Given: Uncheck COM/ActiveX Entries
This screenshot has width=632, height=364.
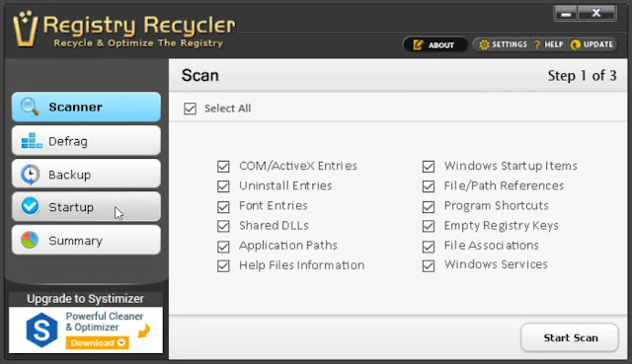Looking at the screenshot, I should pyautogui.click(x=223, y=167).
